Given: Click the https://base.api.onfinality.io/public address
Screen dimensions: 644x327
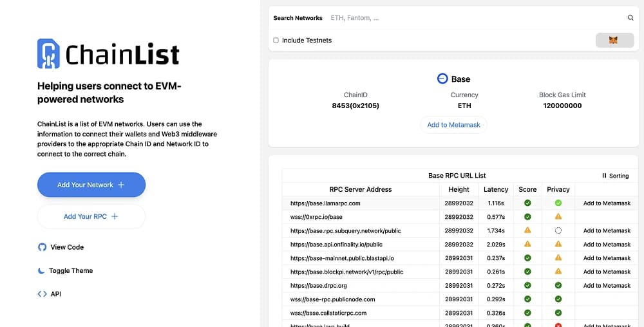Looking at the screenshot, I should (x=336, y=244).
